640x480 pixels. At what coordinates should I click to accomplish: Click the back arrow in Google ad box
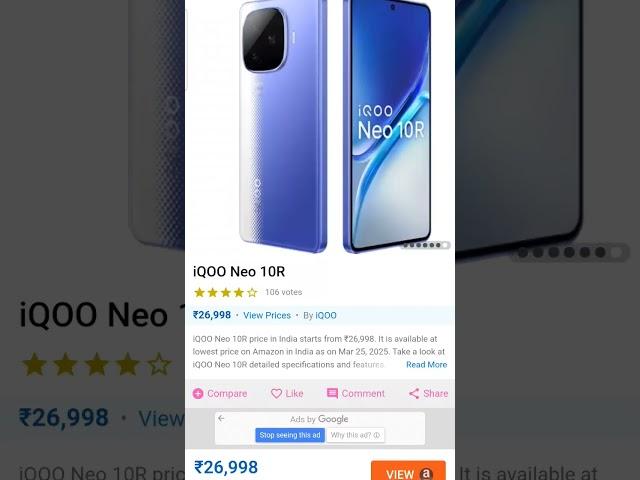221,418
